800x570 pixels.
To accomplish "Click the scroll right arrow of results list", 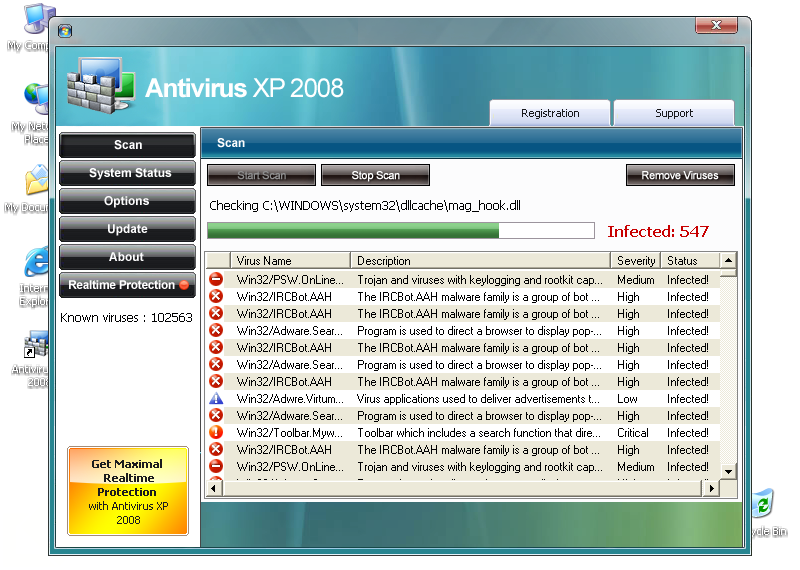I will [x=711, y=489].
